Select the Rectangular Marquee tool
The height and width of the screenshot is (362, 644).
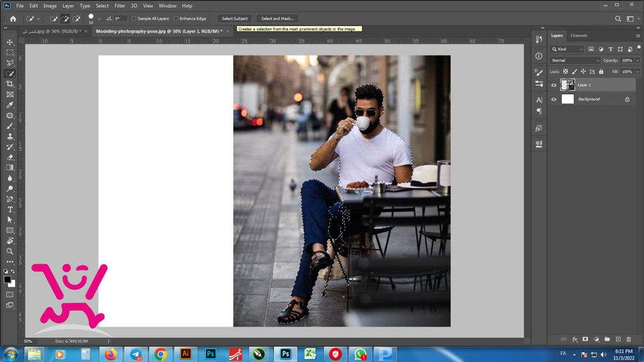click(10, 53)
